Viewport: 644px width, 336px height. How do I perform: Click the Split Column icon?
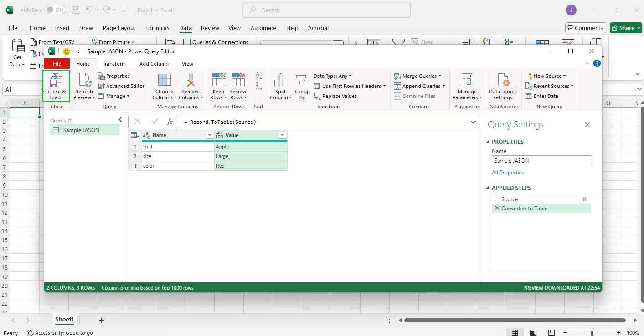pos(280,80)
